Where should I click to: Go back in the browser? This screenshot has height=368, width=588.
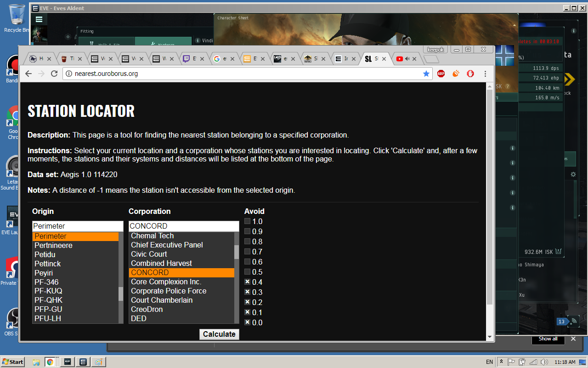pos(28,74)
